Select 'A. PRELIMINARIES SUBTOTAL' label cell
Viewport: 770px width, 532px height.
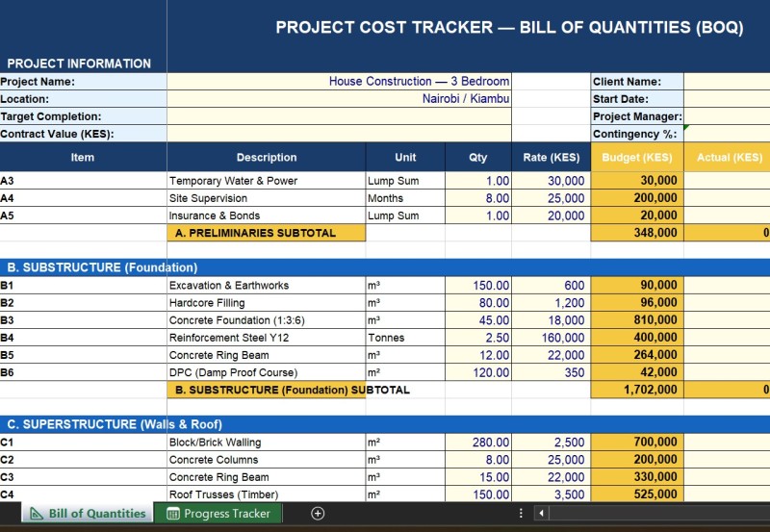tap(267, 233)
